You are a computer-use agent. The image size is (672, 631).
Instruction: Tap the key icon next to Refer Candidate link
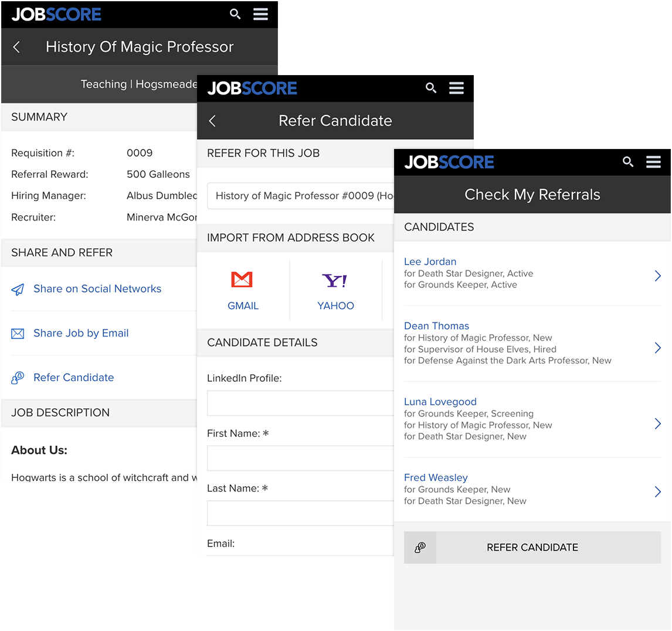pos(17,377)
